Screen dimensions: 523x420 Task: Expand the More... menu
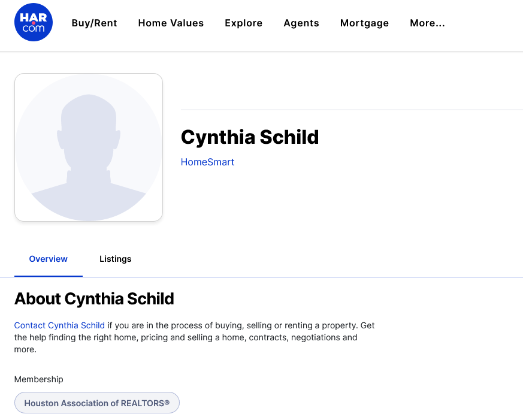(427, 23)
